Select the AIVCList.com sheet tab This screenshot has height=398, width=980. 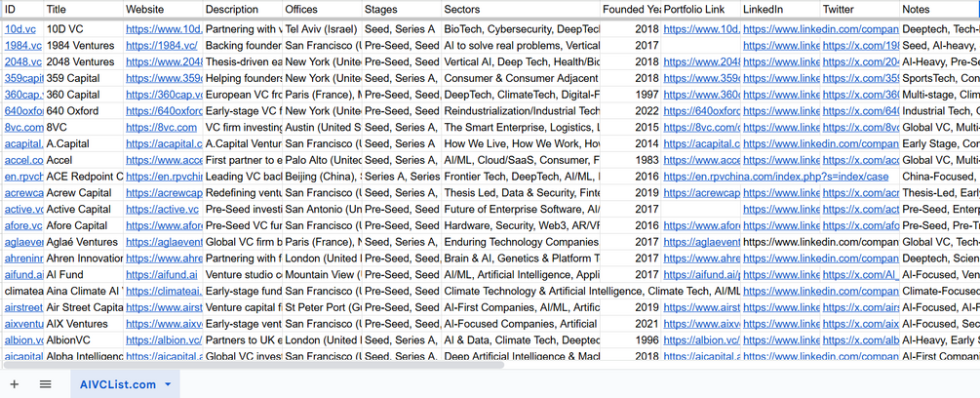pyautogui.click(x=117, y=384)
